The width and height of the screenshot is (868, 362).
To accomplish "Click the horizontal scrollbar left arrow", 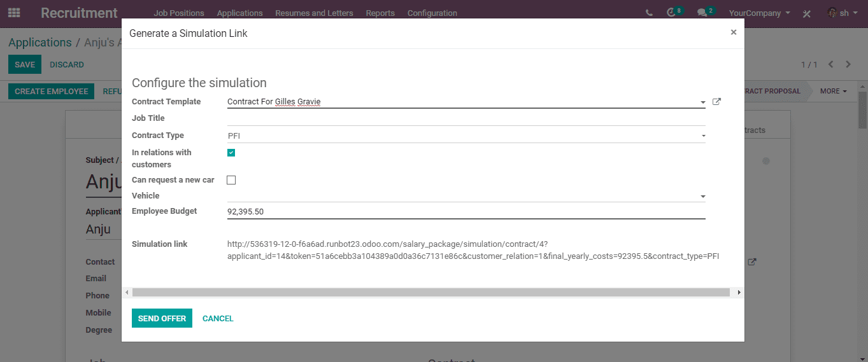I will point(127,292).
